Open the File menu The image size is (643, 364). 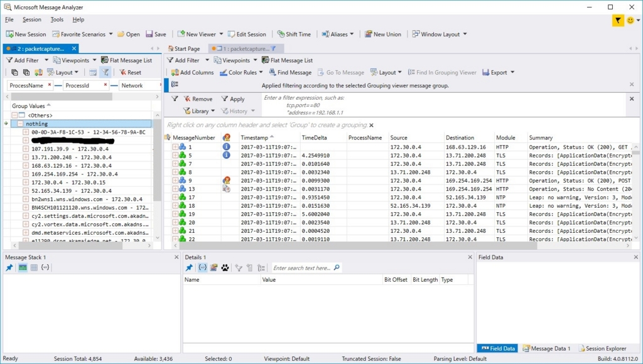click(x=9, y=19)
